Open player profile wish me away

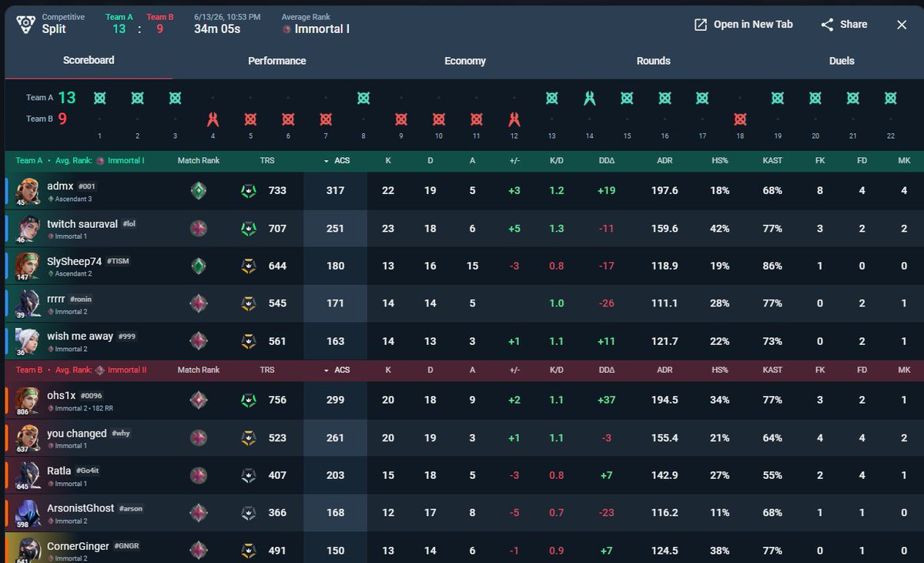click(x=80, y=337)
